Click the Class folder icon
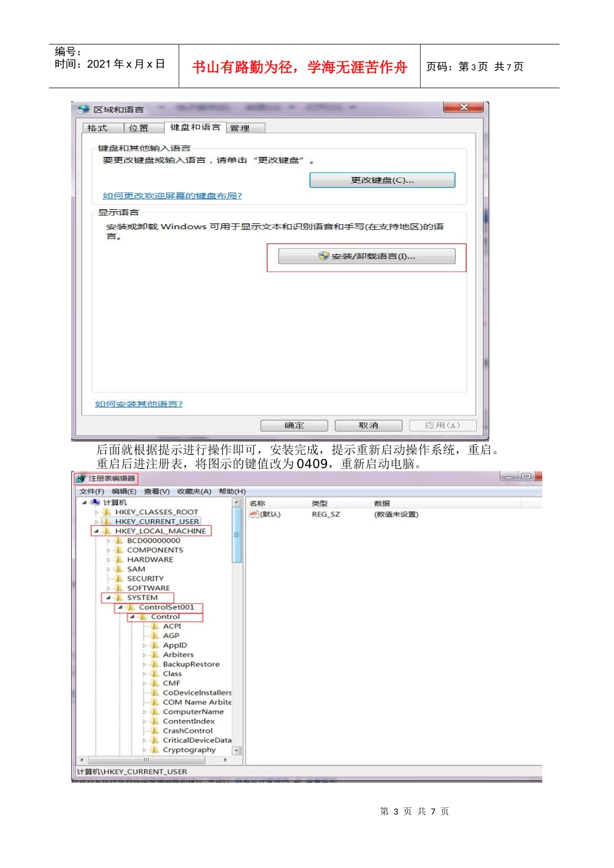Screen dimensions: 614x868 pos(155,674)
